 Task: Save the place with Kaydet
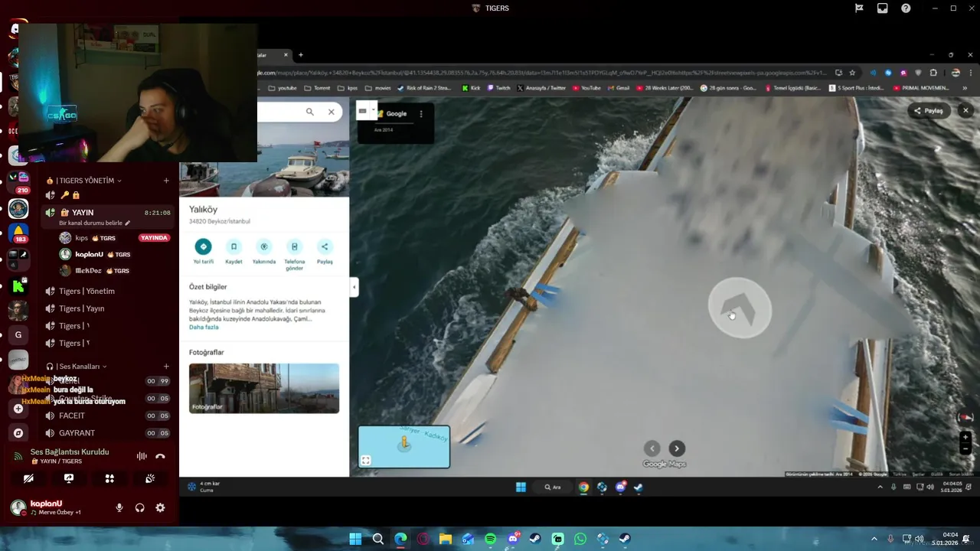coord(234,246)
